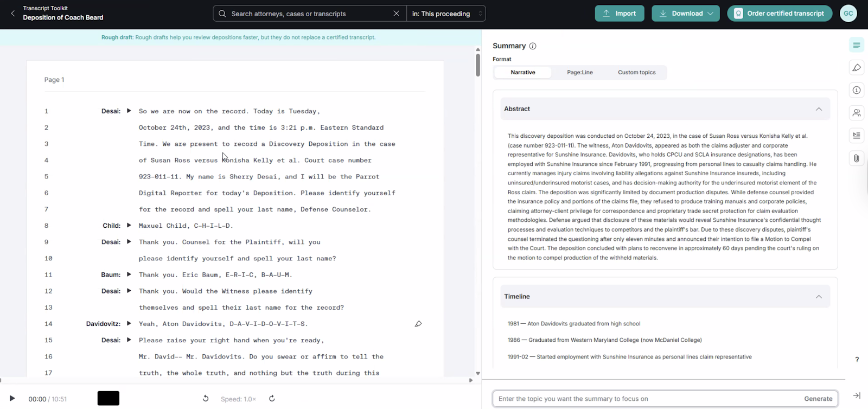
Task: Click the back arrow next to Transcript Toolkit
Action: coord(13,13)
